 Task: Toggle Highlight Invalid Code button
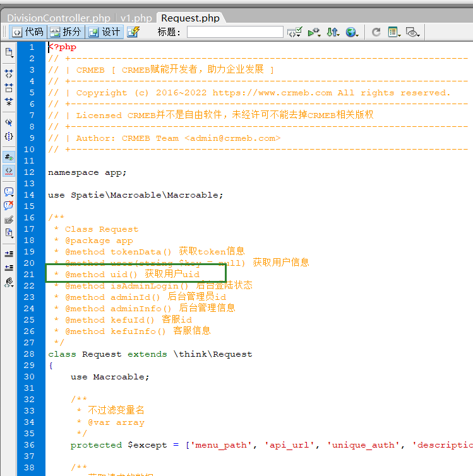pyautogui.click(x=9, y=171)
